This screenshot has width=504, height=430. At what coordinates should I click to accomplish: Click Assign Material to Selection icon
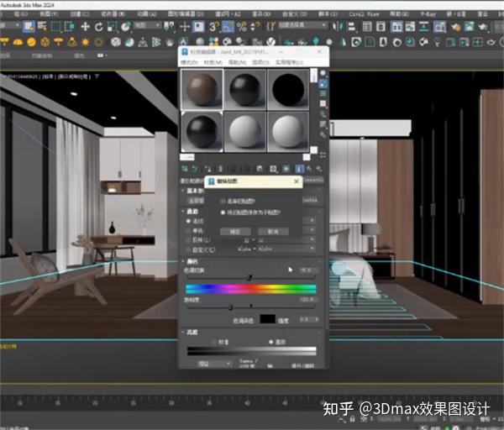pyautogui.click(x=208, y=169)
